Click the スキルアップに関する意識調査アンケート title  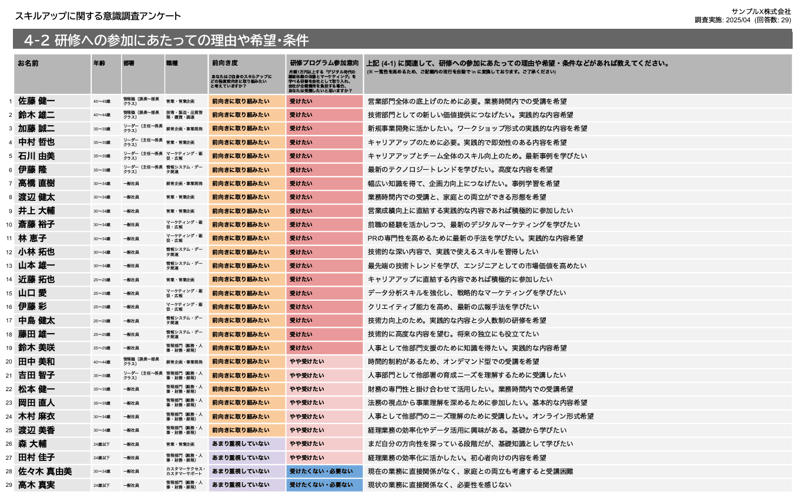pos(98,16)
